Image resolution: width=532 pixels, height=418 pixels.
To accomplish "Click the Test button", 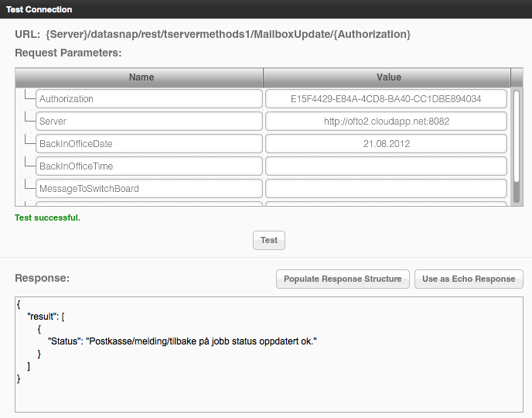I will tap(269, 240).
